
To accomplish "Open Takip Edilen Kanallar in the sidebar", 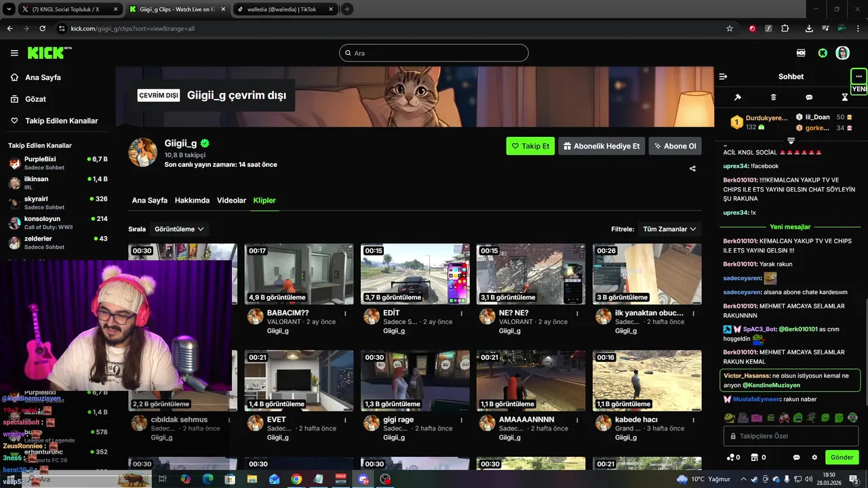I will pyautogui.click(x=54, y=121).
